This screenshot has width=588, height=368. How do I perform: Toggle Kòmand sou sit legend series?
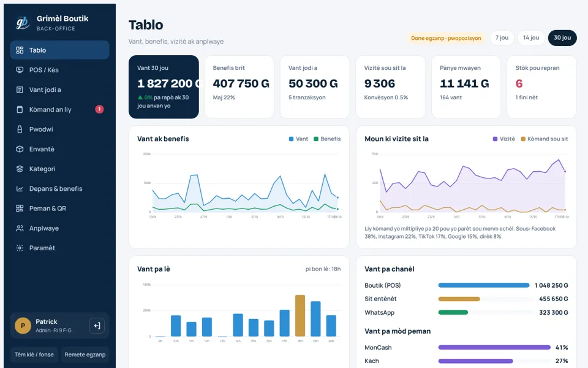coord(545,139)
